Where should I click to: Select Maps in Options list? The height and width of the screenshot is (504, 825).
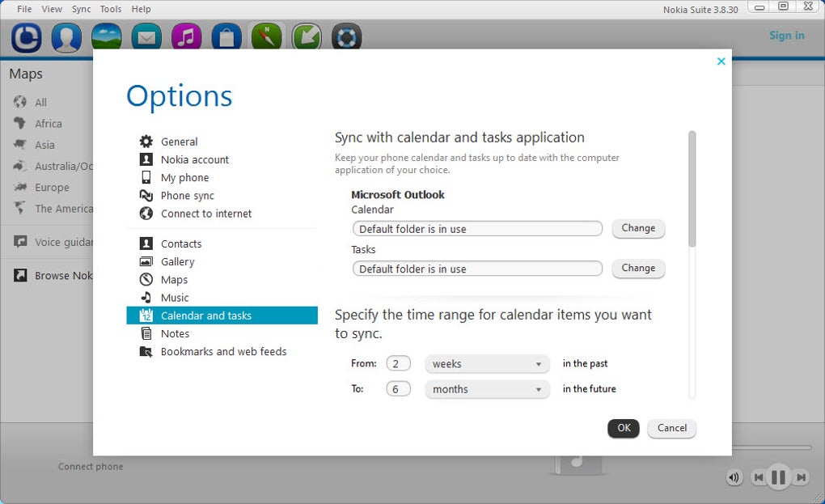(x=222, y=279)
